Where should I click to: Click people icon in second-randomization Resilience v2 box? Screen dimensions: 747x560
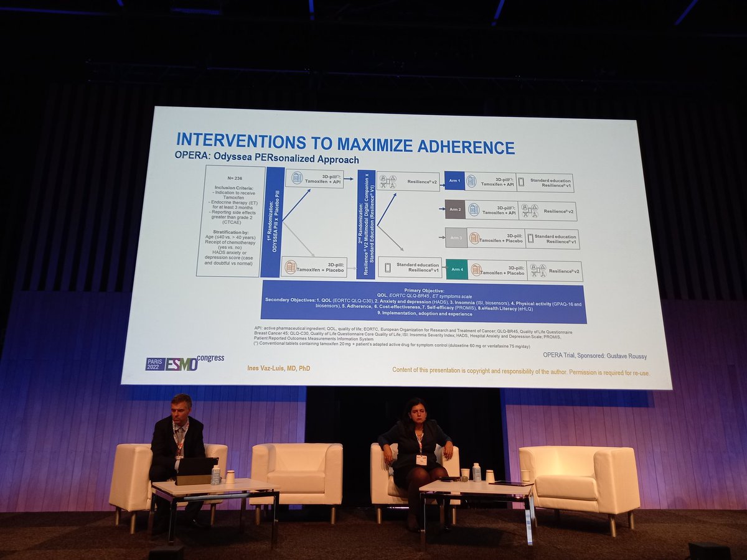[388, 180]
